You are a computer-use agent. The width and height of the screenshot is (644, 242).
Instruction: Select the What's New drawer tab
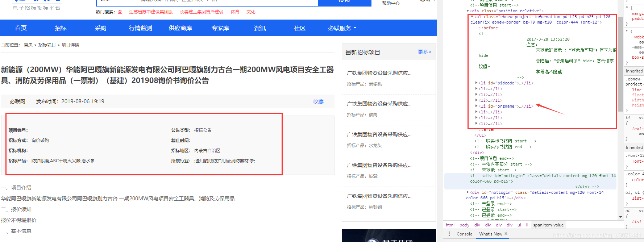click(x=491, y=234)
